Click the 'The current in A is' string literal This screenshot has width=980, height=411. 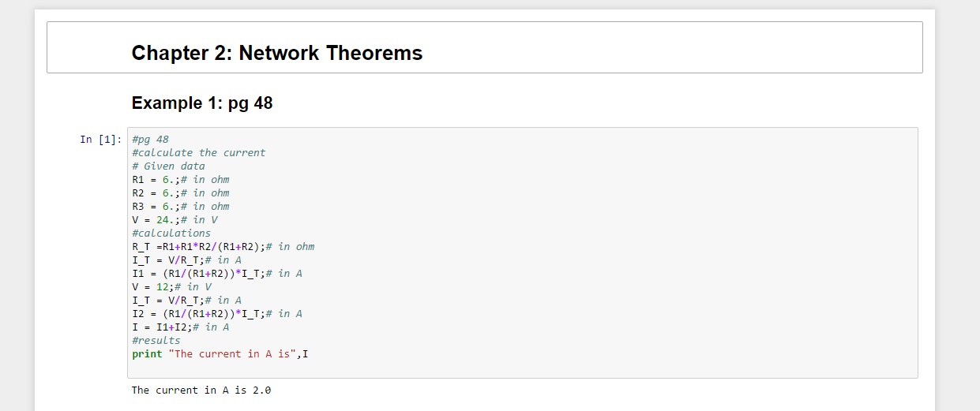tap(233, 354)
